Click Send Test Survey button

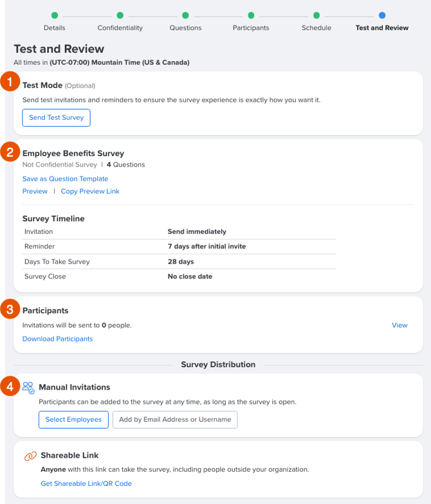(x=57, y=118)
